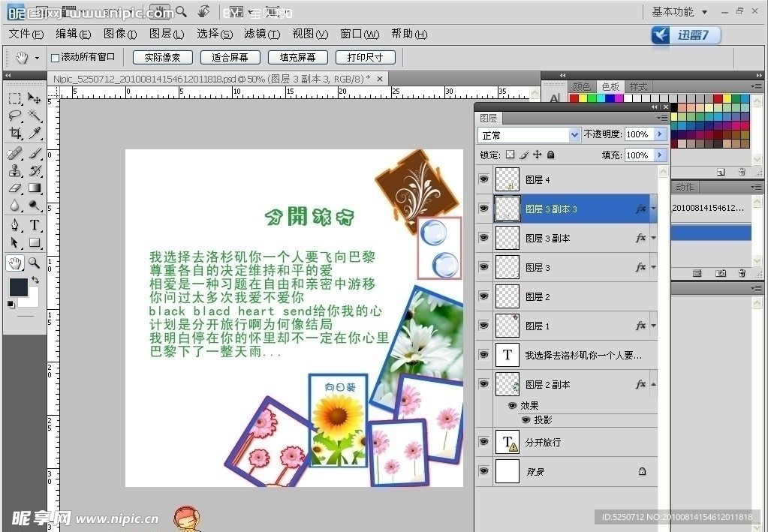Select the Zoom magnifier tool
The width and height of the screenshot is (768, 532).
tap(35, 263)
